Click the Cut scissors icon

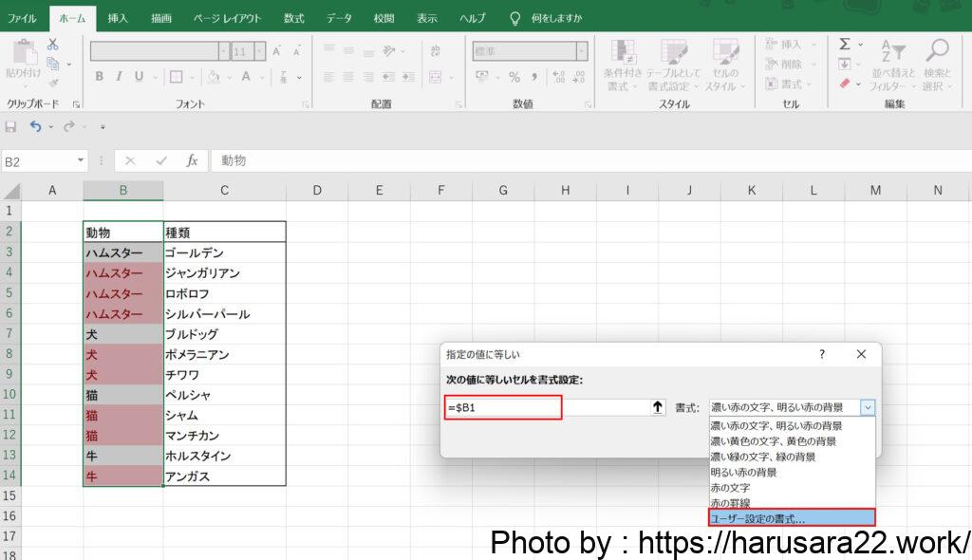pos(52,44)
